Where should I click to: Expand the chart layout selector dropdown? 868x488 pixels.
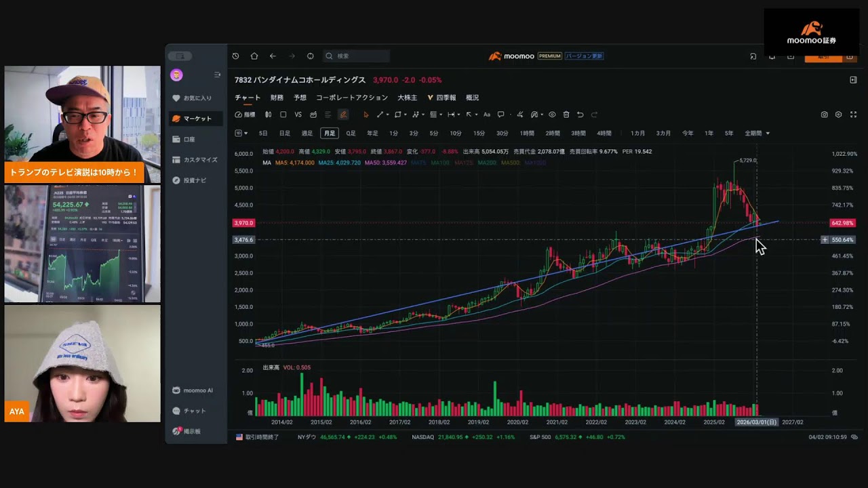pos(241,134)
